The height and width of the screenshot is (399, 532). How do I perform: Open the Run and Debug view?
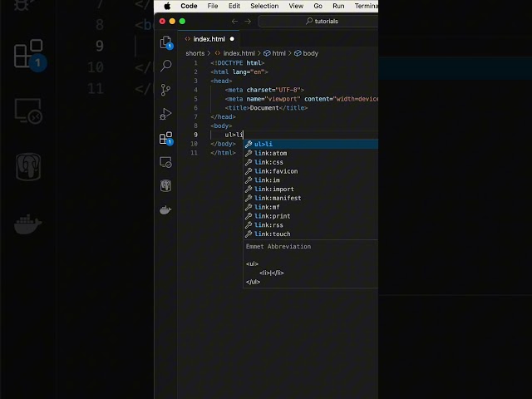pyautogui.click(x=165, y=114)
